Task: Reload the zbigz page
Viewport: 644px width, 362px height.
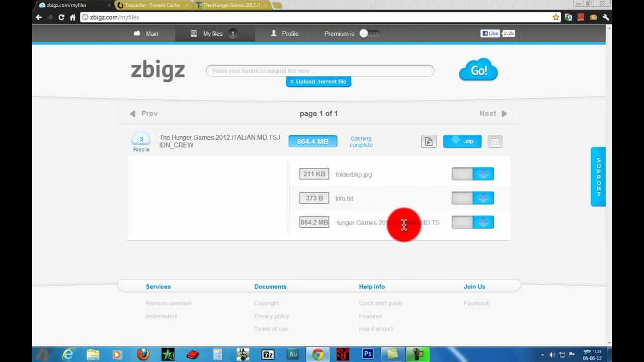Action: 61,17
